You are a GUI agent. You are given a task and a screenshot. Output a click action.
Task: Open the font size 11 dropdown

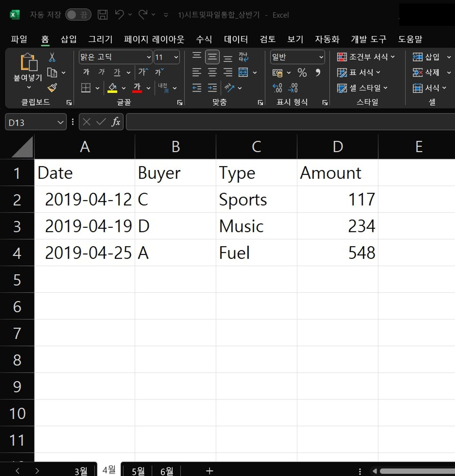[x=176, y=57]
